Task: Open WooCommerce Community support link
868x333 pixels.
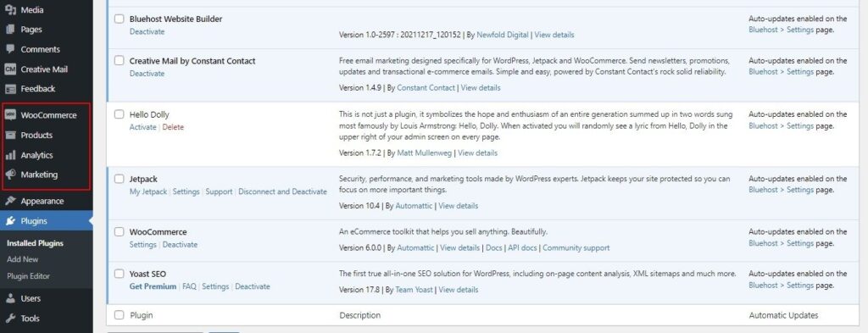Action: point(576,247)
